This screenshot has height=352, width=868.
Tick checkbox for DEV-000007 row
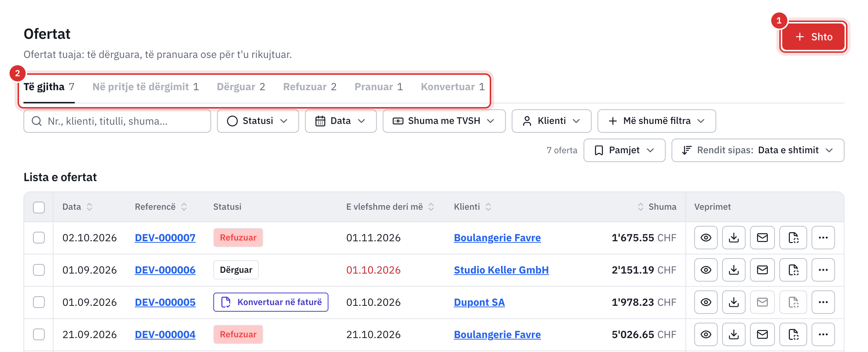click(39, 238)
